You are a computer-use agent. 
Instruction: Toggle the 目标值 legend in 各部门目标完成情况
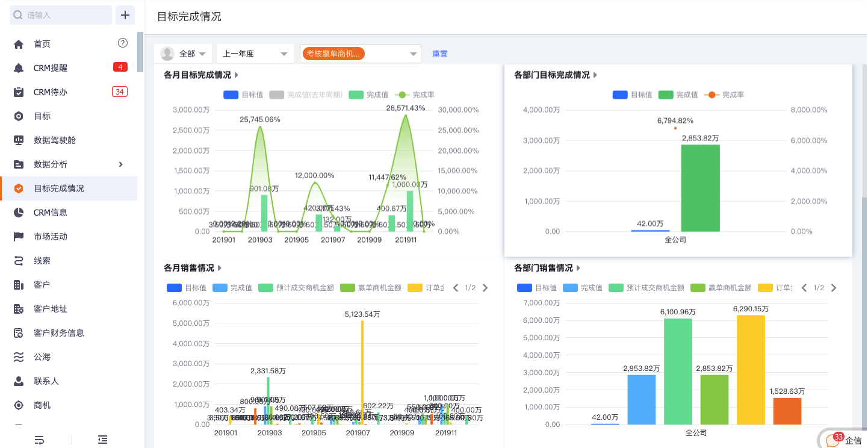pos(632,95)
